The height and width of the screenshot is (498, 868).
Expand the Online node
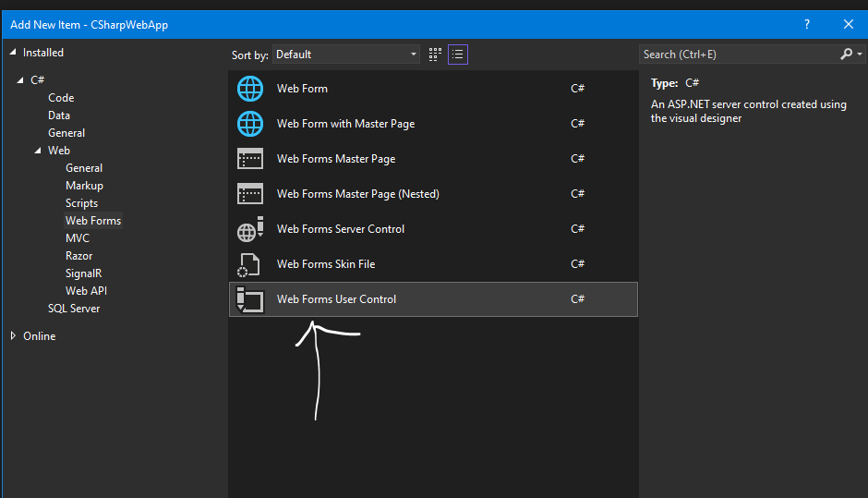pyautogui.click(x=13, y=335)
